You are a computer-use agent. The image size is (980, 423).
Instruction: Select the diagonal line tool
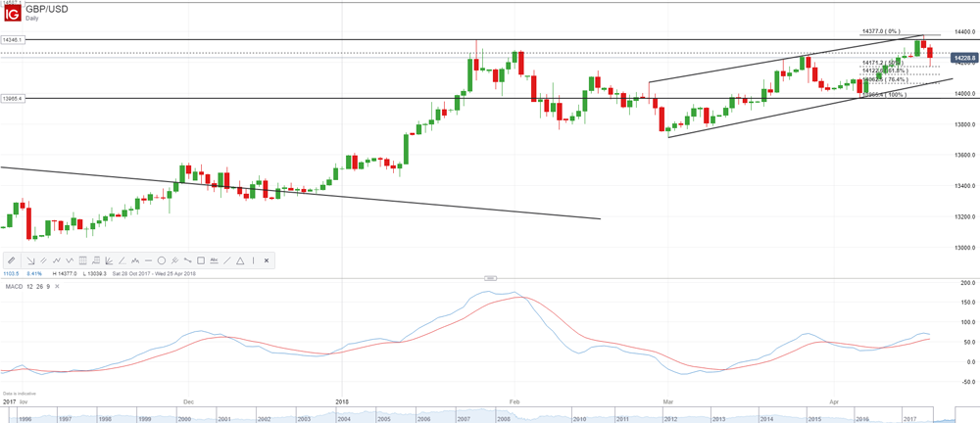click(x=227, y=260)
